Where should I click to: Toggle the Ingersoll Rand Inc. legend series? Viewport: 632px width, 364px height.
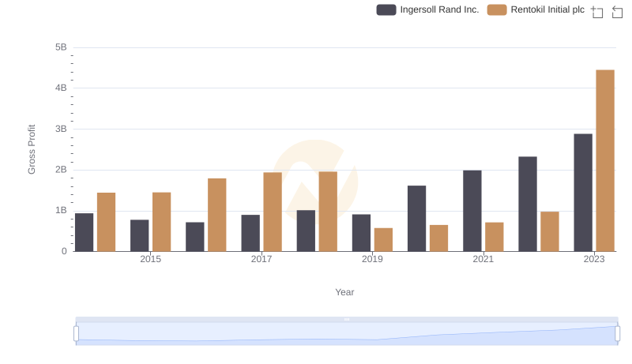pos(427,9)
